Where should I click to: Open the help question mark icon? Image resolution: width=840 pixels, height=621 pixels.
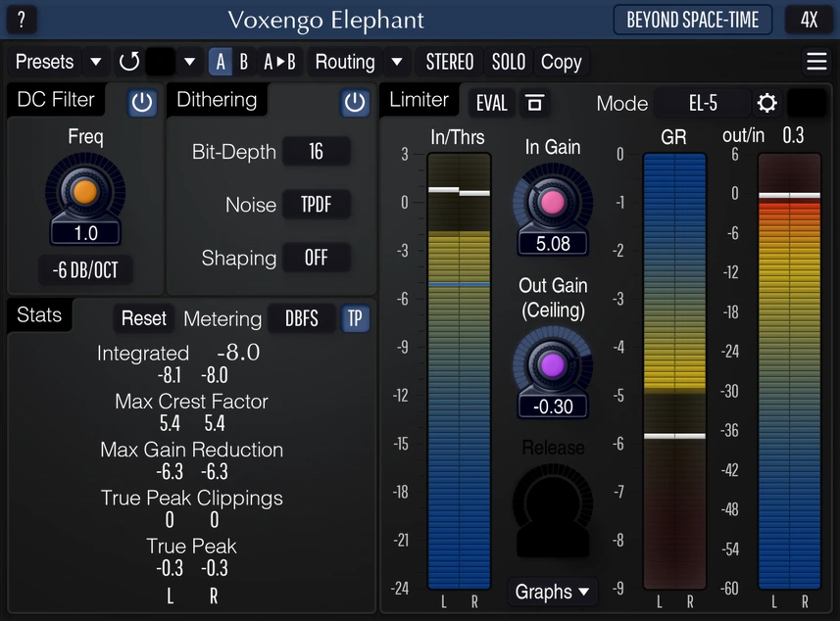pos(21,20)
